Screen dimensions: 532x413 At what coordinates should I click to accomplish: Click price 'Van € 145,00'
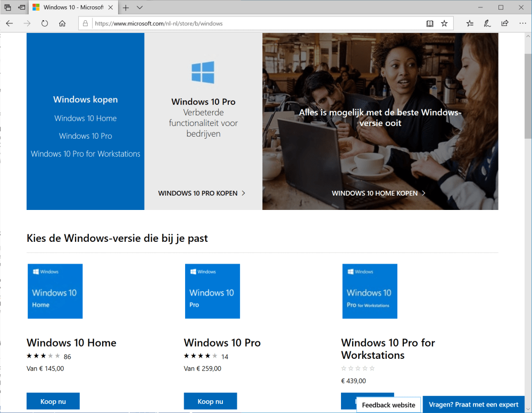[x=45, y=368]
